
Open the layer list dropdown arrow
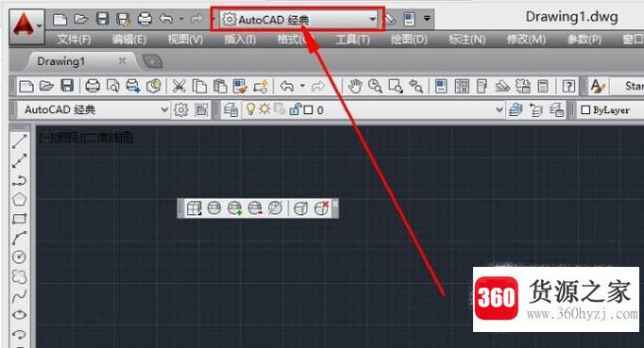[499, 110]
